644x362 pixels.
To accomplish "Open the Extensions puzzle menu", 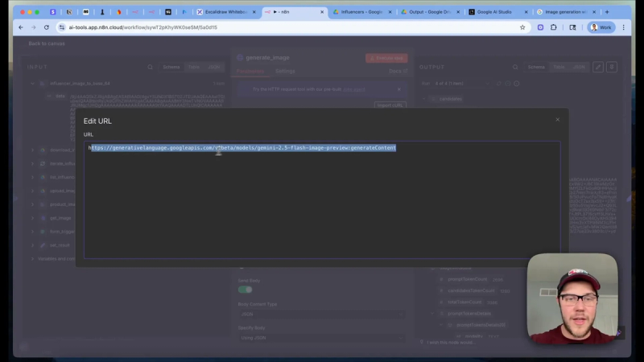I will point(554,27).
